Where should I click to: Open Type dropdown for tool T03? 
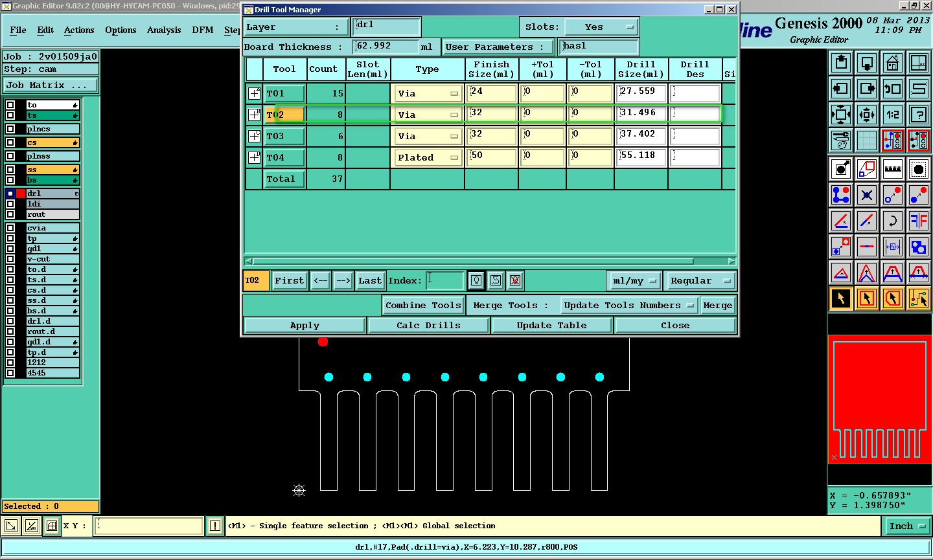pos(427,137)
